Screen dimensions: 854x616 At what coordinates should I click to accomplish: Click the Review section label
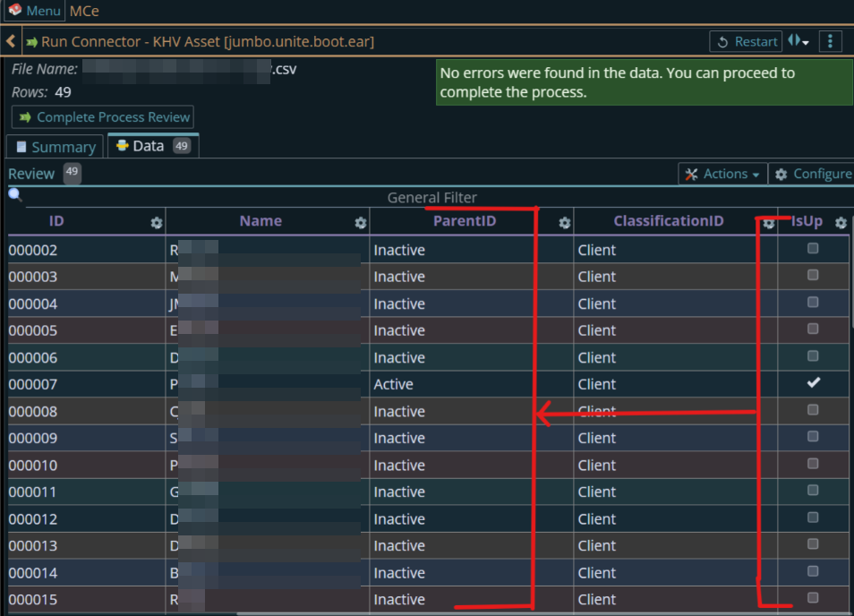click(31, 174)
